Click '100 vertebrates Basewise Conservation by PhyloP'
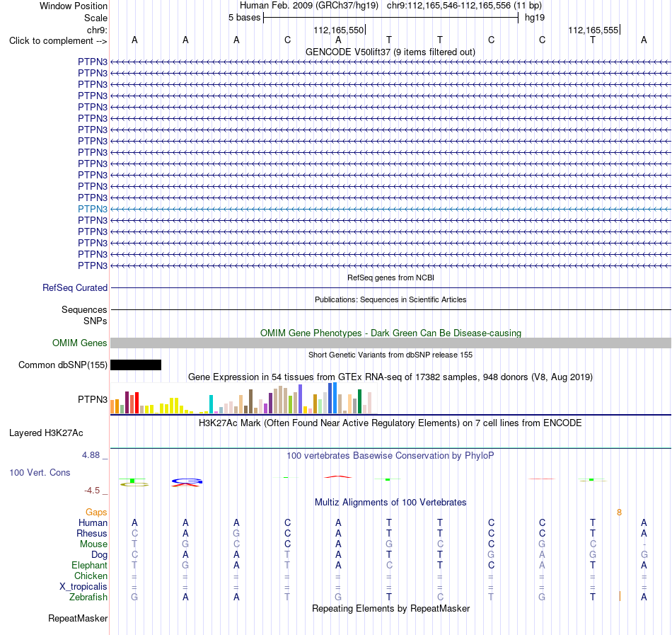 pyautogui.click(x=390, y=456)
